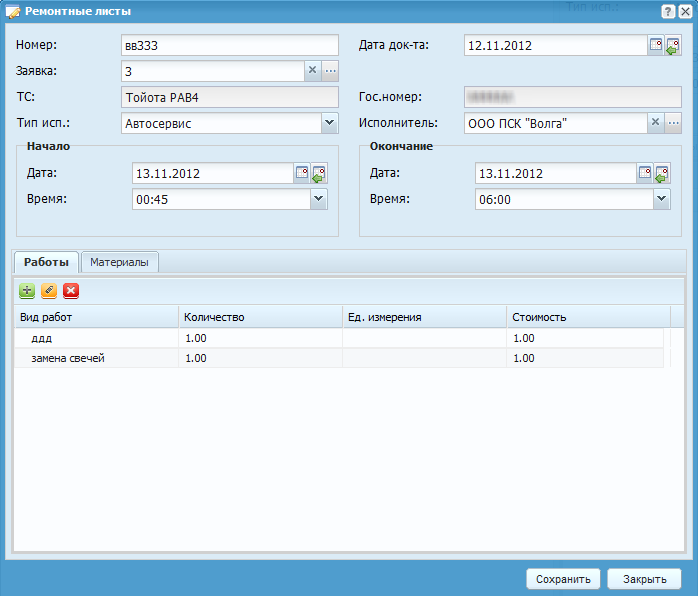The width and height of the screenshot is (698, 596).
Task: Click the ТС field Тойота РАВ4
Action: 230,97
